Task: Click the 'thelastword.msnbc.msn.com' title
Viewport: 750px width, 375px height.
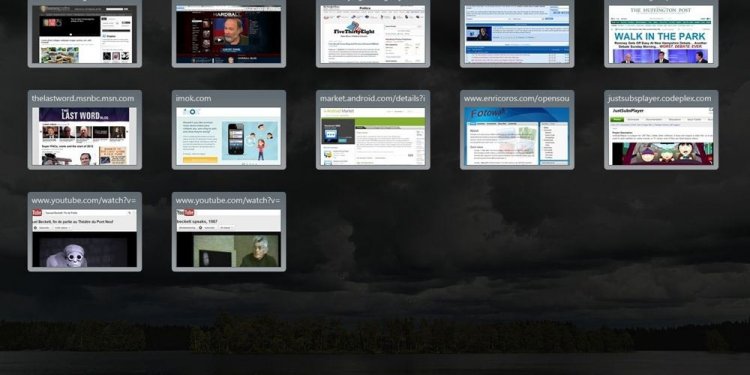Action: tap(83, 99)
